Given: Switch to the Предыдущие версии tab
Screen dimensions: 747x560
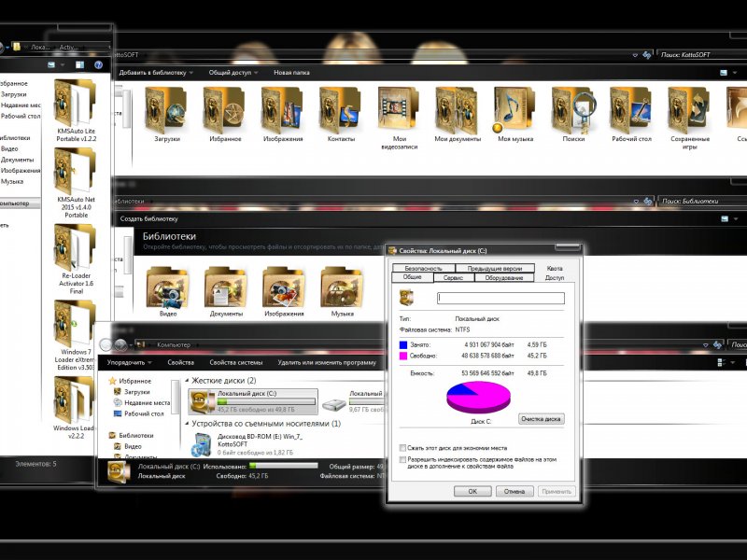Looking at the screenshot, I should [495, 268].
